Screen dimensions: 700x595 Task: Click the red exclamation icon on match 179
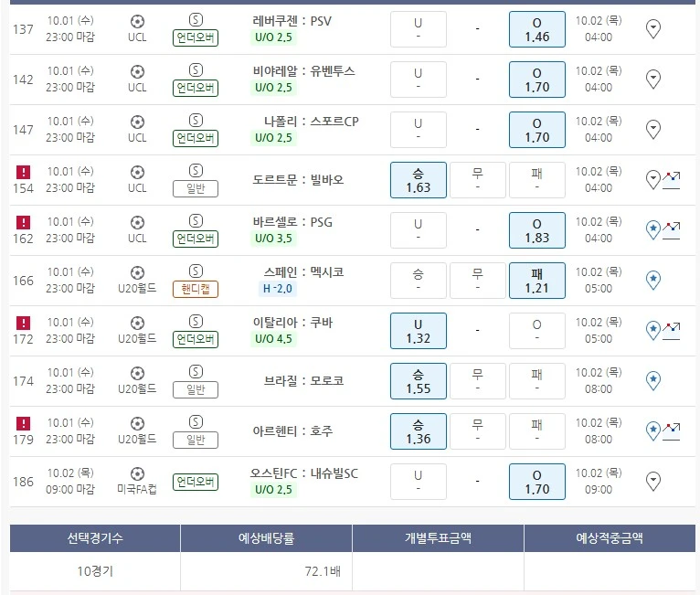pos(24,423)
